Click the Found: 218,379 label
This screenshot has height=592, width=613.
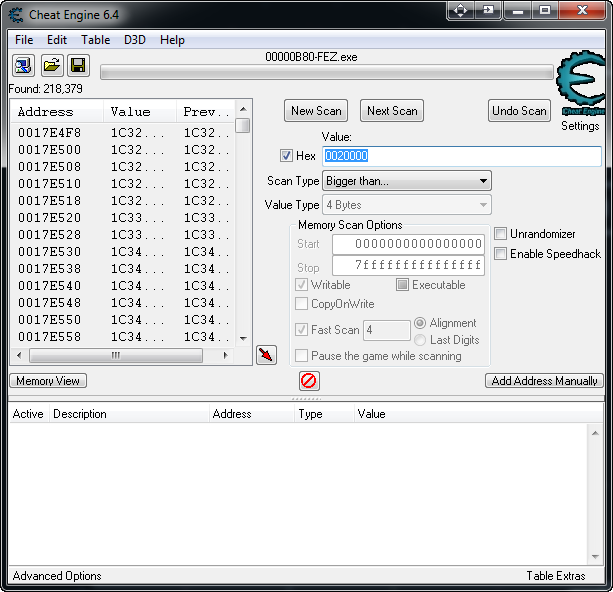click(x=45, y=89)
